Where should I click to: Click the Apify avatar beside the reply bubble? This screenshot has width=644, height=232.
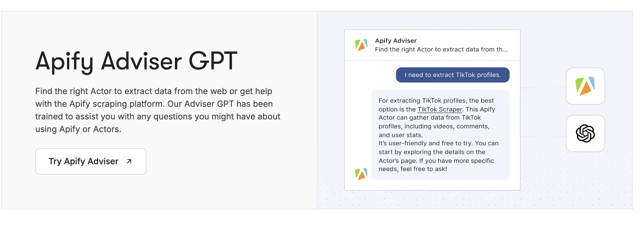click(361, 174)
